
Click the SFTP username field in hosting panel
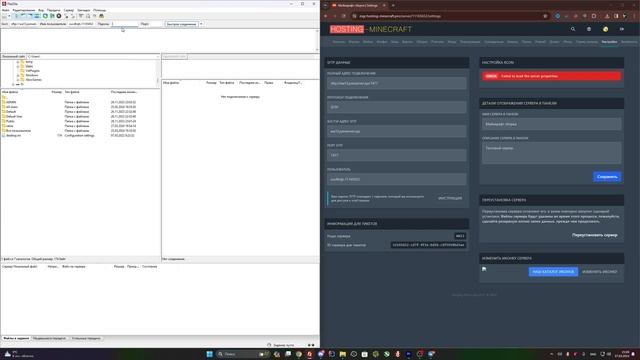[x=396, y=179]
